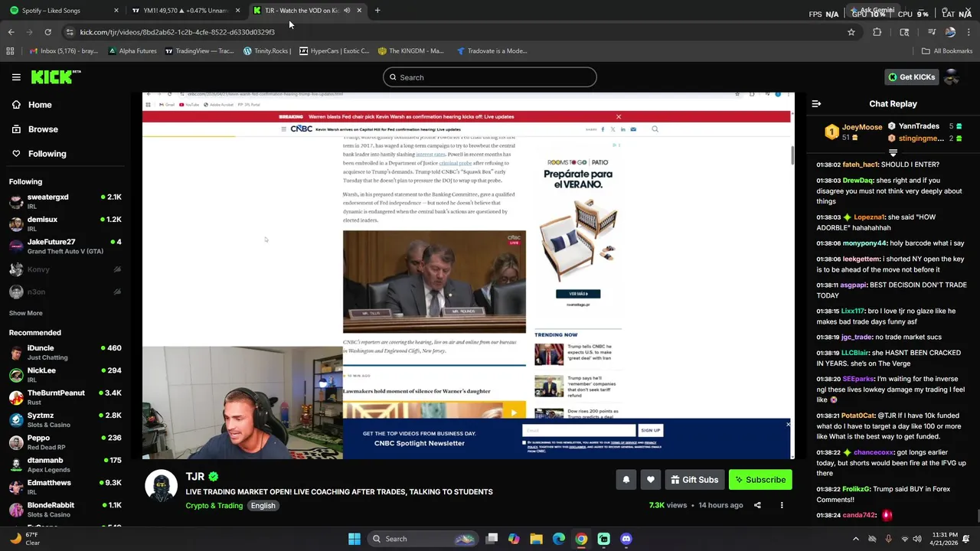Open the Kick hamburger sidebar menu
980x551 pixels.
(x=16, y=77)
